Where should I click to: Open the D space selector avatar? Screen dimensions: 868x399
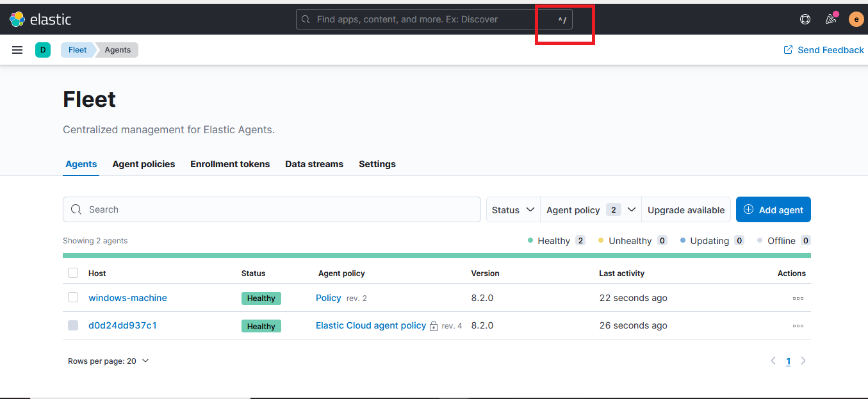pos(43,50)
